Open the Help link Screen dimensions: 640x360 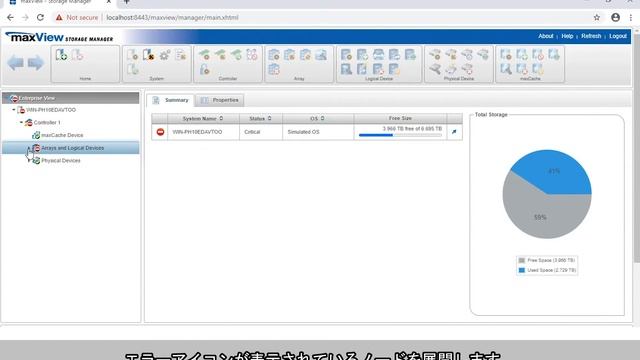(x=567, y=36)
